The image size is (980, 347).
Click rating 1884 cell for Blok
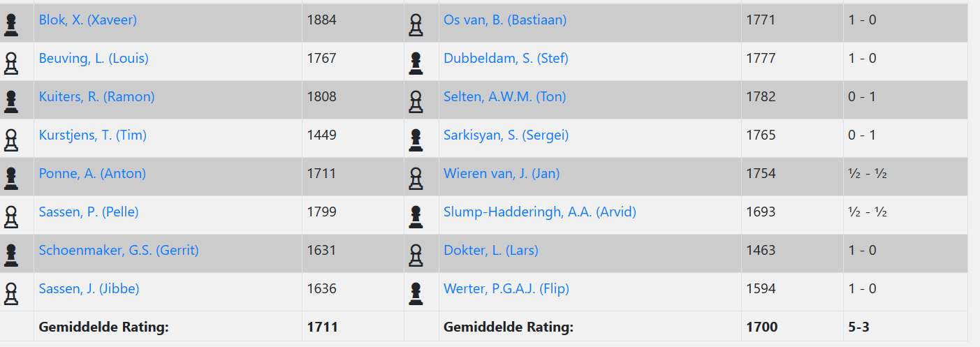[322, 20]
